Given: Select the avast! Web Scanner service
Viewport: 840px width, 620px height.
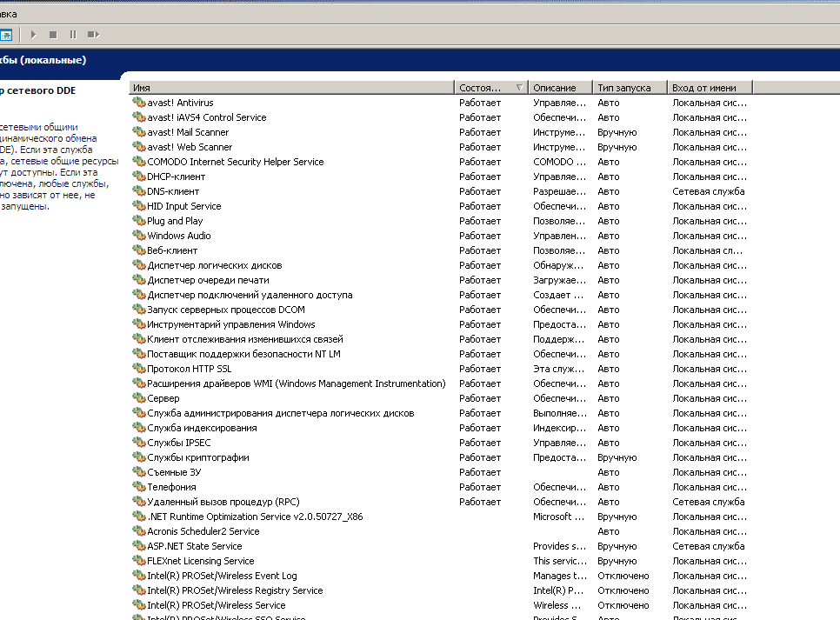Looking at the screenshot, I should point(190,147).
